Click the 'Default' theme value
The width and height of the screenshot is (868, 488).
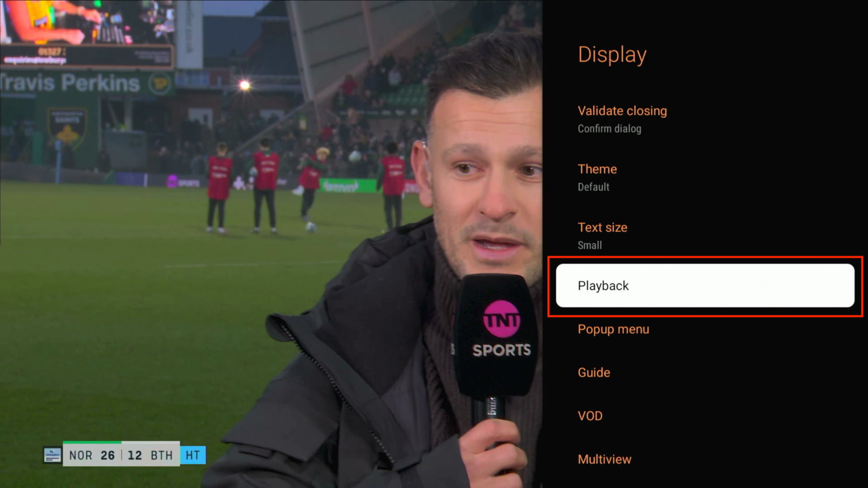click(x=593, y=187)
